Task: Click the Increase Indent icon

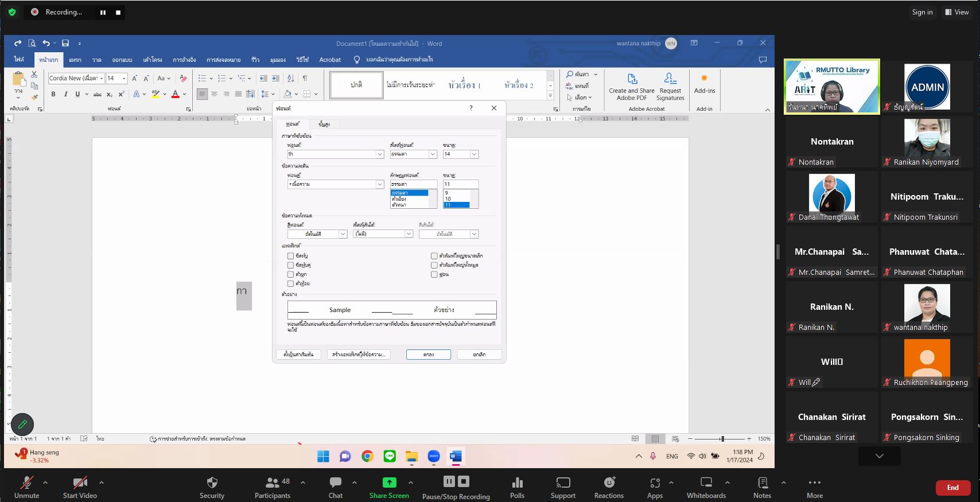Action: point(276,78)
